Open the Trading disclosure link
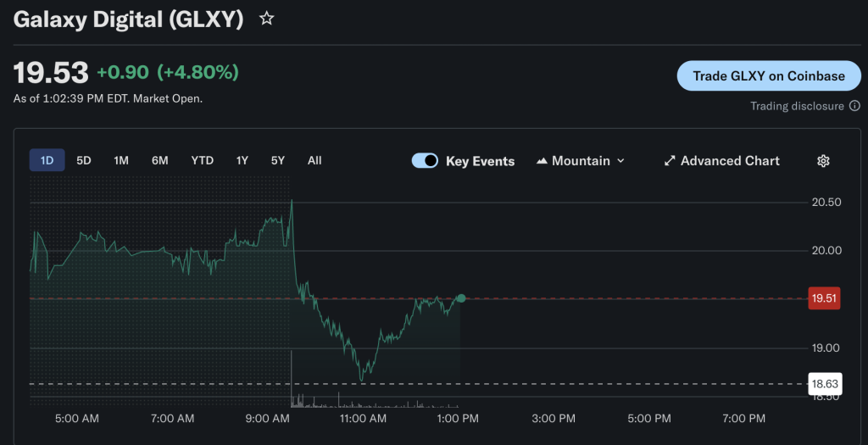 point(797,106)
